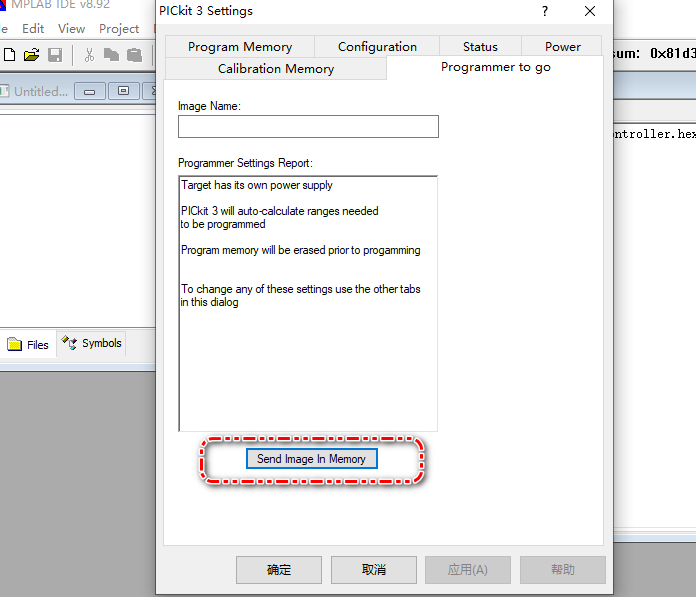Open file with the folder toolbar icon

coord(32,55)
